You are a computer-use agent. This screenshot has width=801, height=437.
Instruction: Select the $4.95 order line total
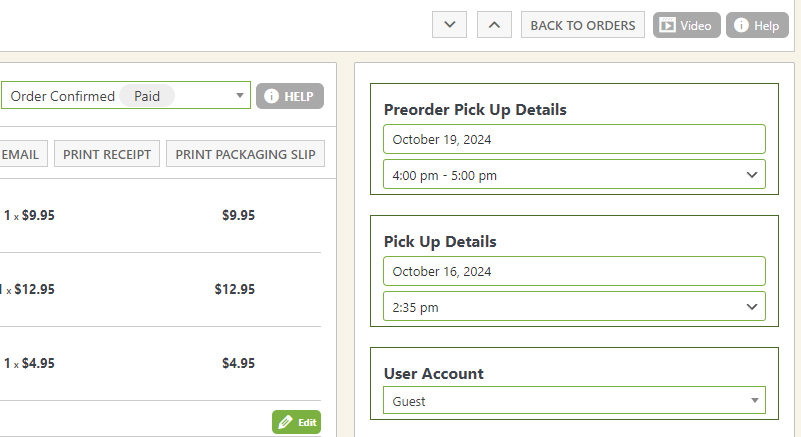(238, 363)
